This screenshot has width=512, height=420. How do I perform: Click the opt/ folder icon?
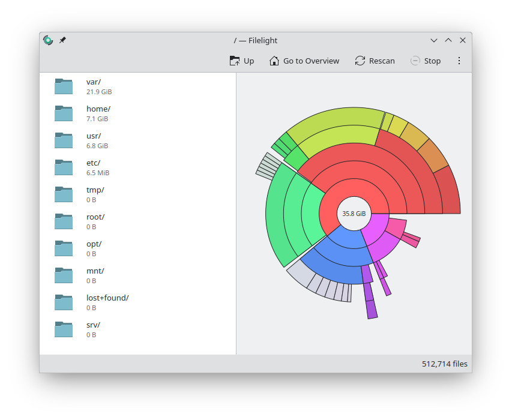coord(64,248)
